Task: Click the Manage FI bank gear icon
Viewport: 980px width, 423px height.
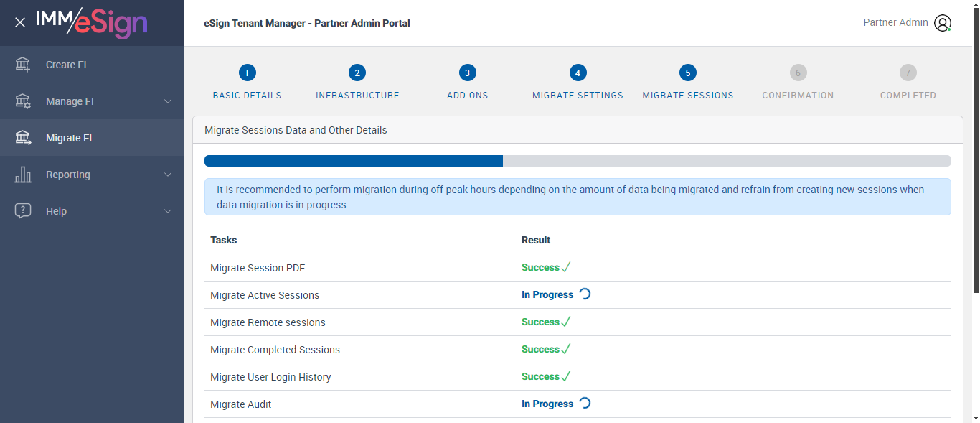Action: tap(23, 101)
